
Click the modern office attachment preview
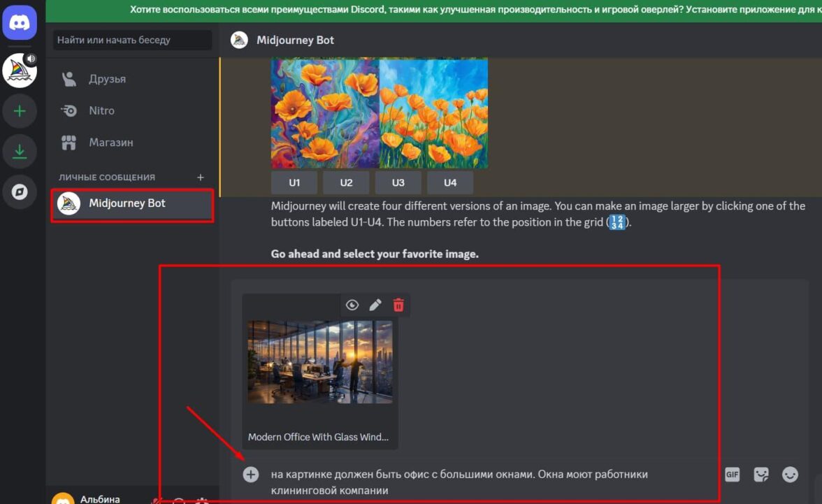click(x=320, y=362)
